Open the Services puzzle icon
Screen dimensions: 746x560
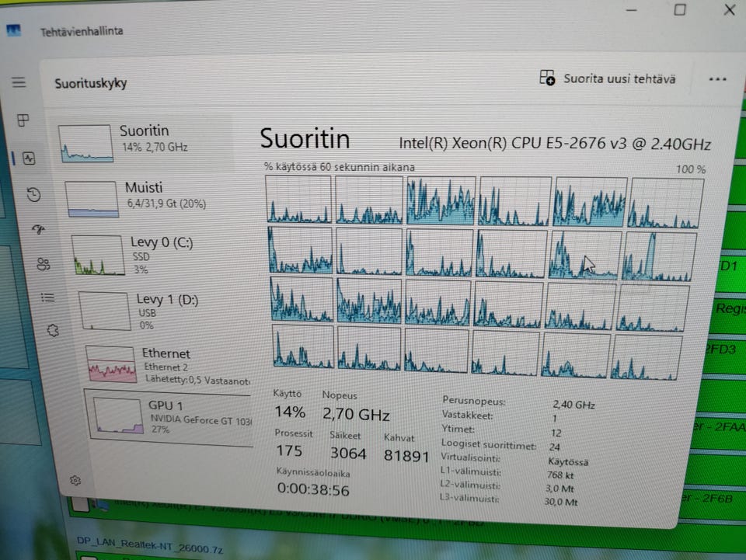pos(53,330)
